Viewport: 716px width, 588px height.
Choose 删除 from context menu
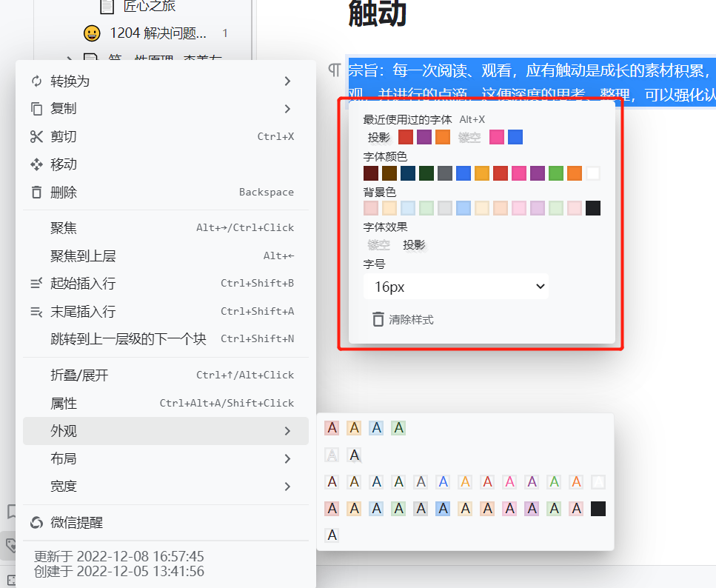coord(166,193)
